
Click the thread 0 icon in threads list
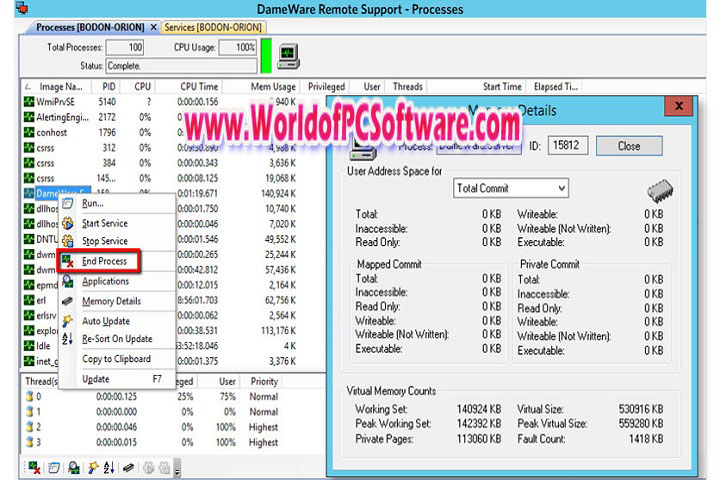(x=30, y=396)
